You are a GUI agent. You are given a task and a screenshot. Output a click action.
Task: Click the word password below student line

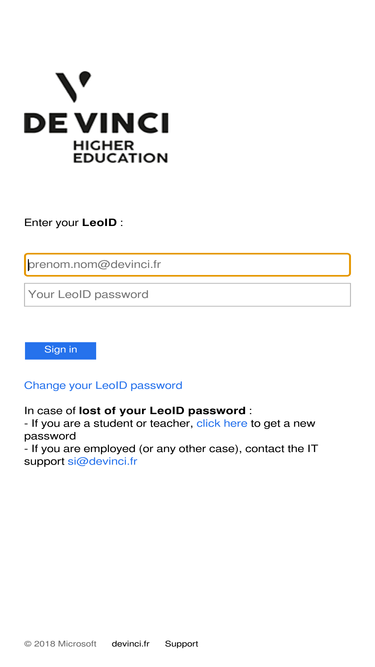pos(50,436)
